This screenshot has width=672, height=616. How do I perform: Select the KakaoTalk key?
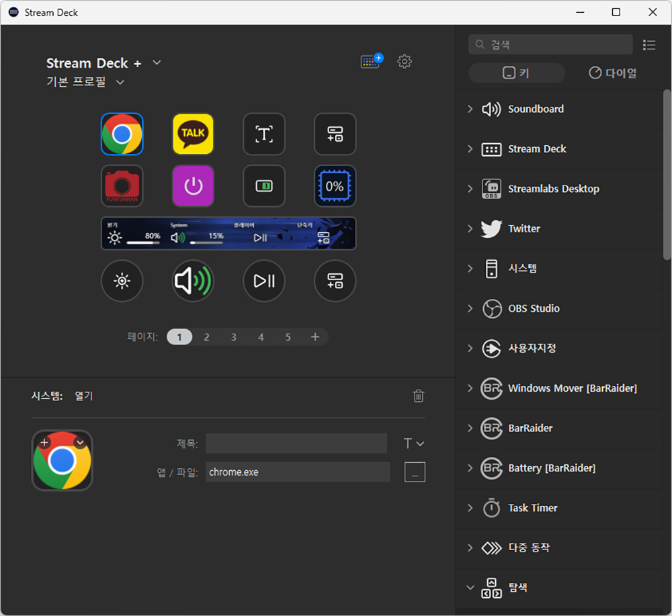pos(194,134)
